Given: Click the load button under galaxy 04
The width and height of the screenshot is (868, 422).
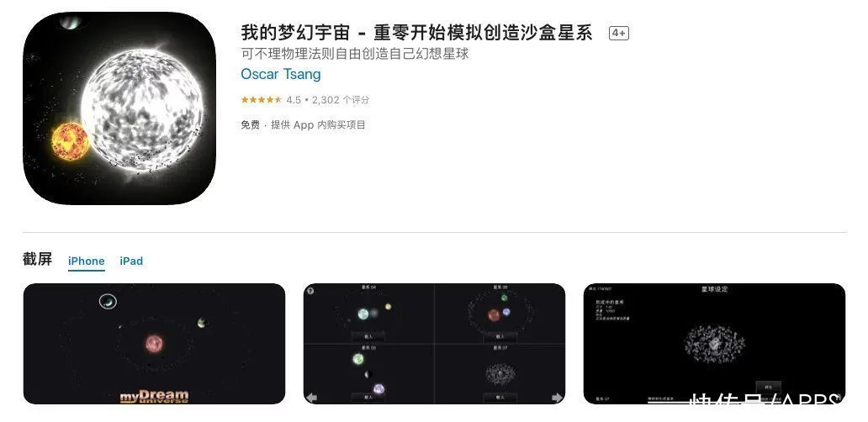Looking at the screenshot, I should tap(368, 336).
